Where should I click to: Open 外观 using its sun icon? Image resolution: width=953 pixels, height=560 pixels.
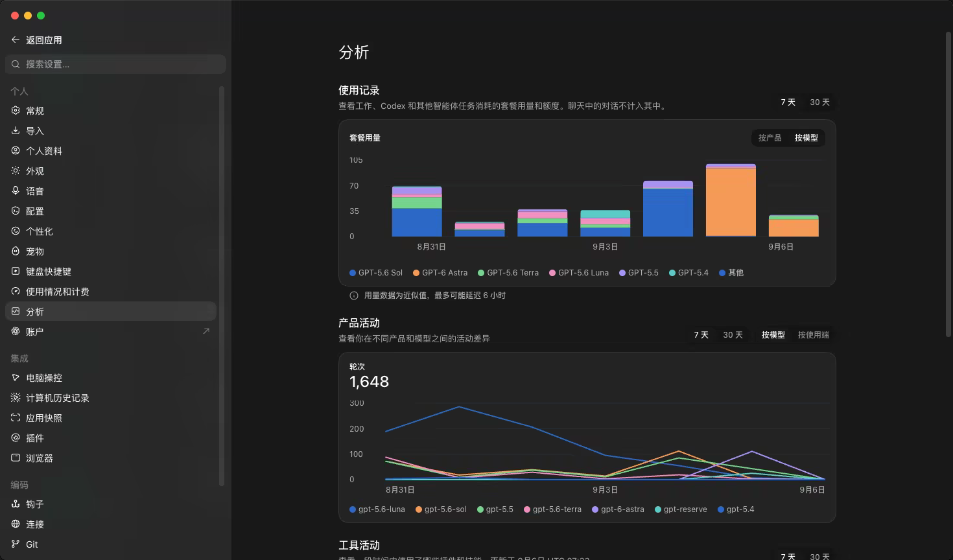tap(16, 171)
